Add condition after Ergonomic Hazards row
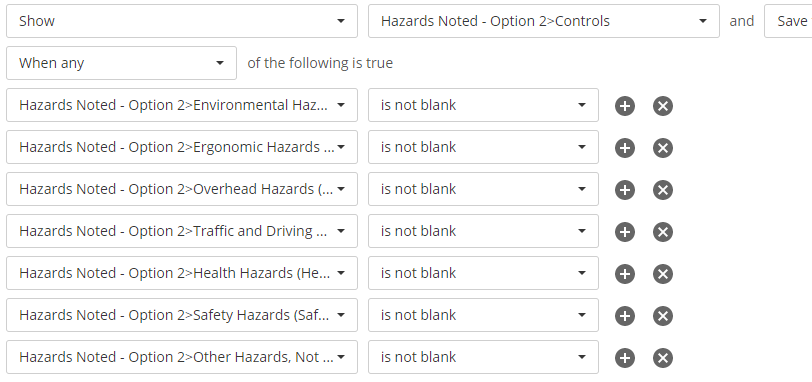The height and width of the screenshot is (382, 812). (625, 148)
